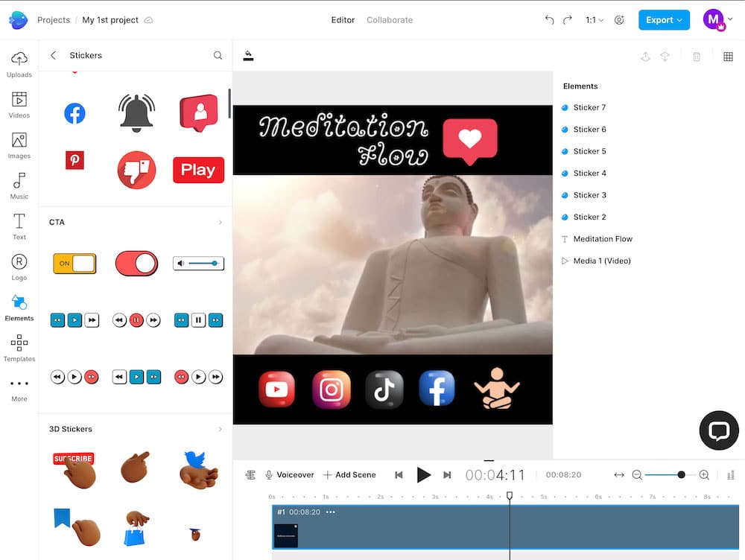Add the red toggle switch sticker
The image size is (745, 560).
click(136, 263)
